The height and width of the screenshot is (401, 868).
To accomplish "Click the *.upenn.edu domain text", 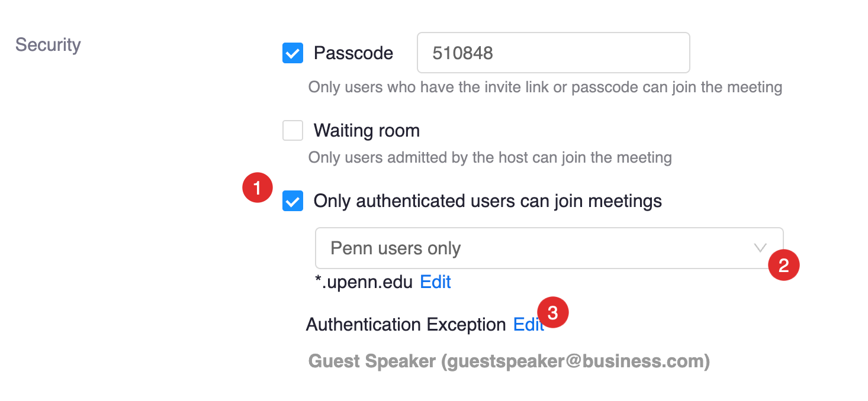I will 364,282.
